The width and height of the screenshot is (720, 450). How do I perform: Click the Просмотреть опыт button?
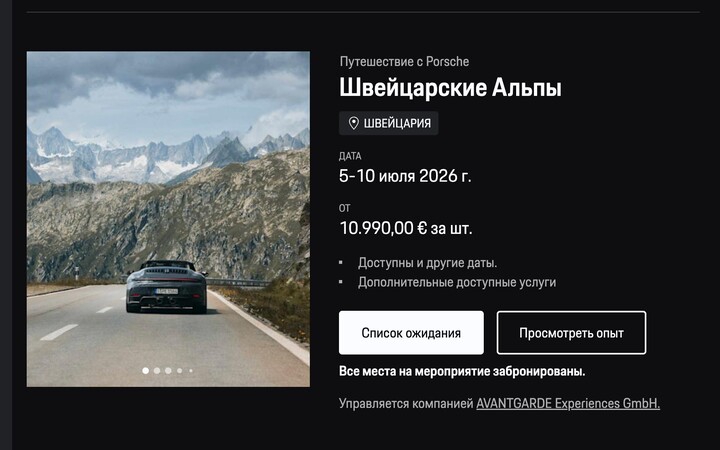pos(571,333)
